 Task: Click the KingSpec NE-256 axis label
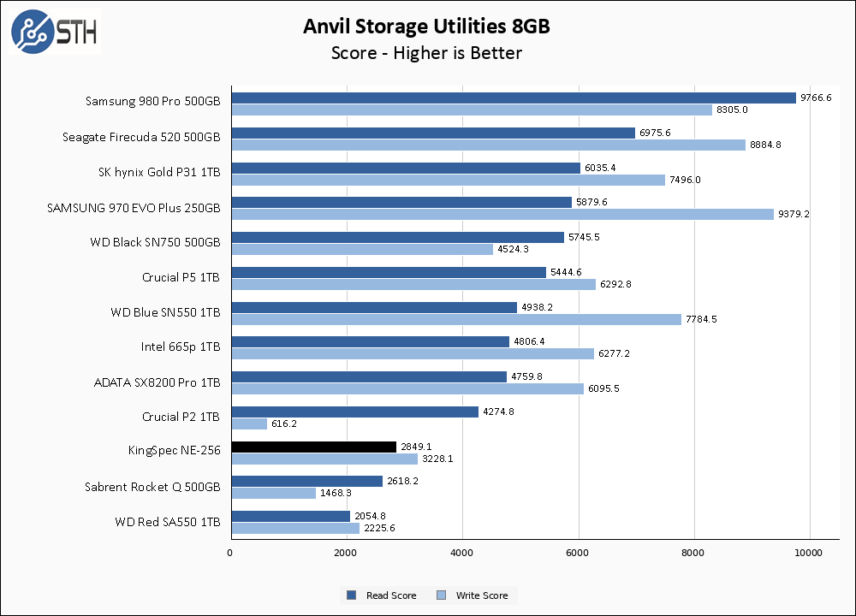(x=175, y=452)
